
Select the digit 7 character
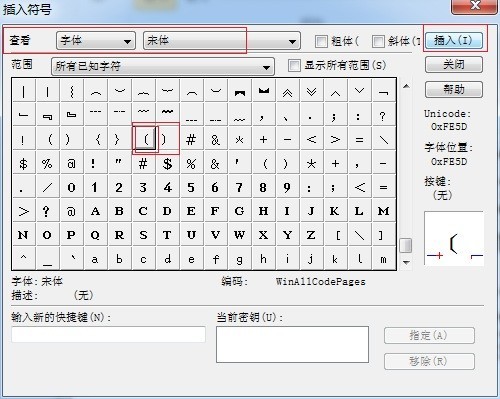(239, 187)
